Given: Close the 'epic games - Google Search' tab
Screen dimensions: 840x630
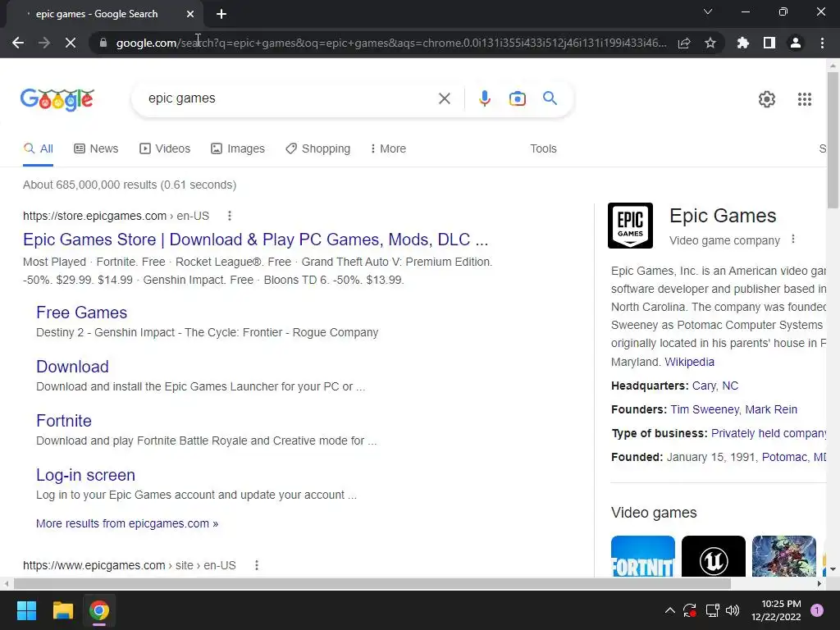Looking at the screenshot, I should 190,14.
